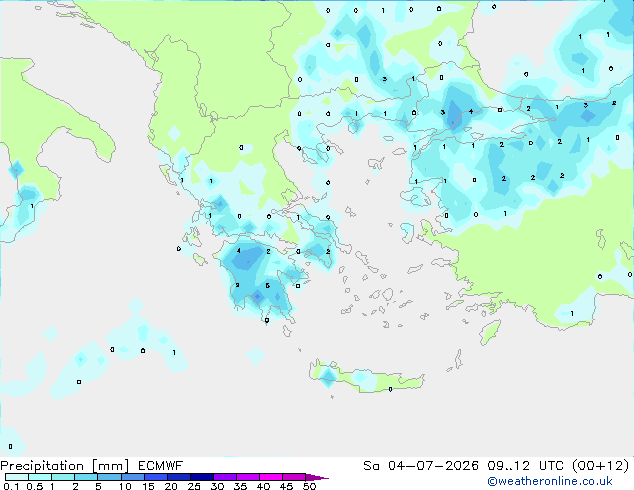The image size is (634, 490).
Task: Click the legend label '50'
Action: pyautogui.click(x=309, y=486)
